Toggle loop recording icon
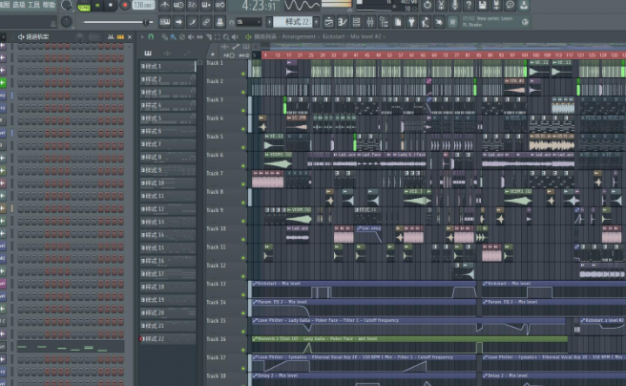This screenshot has width=626, height=386. [x=220, y=5]
